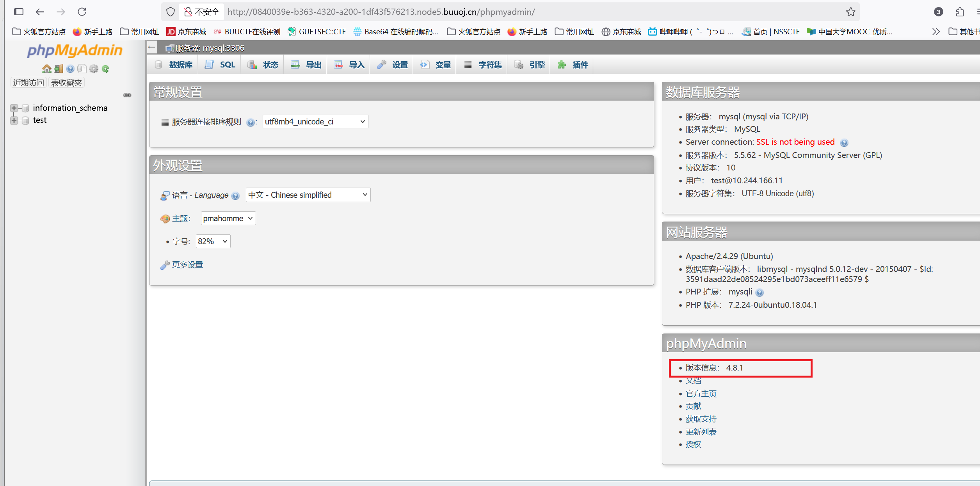This screenshot has height=486, width=980.
Task: Open phpMyAdmin help question-mark icon in sidebar
Action: [70, 69]
